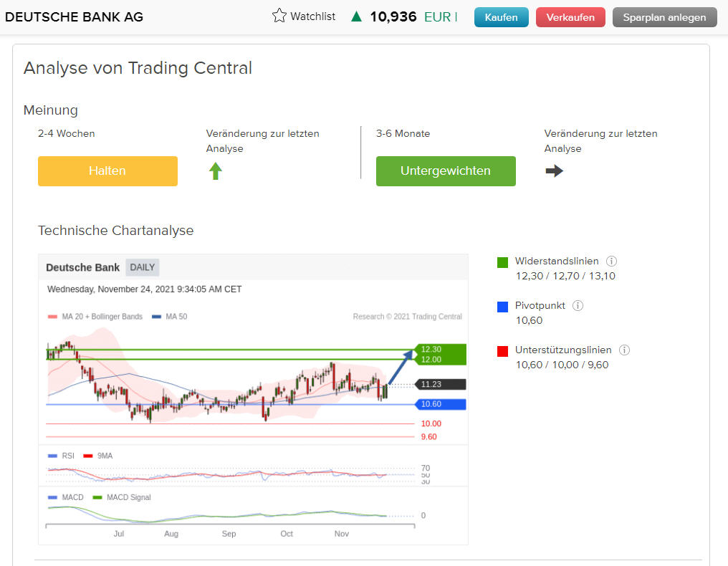Click the 2-4 Wochen label

click(x=67, y=133)
